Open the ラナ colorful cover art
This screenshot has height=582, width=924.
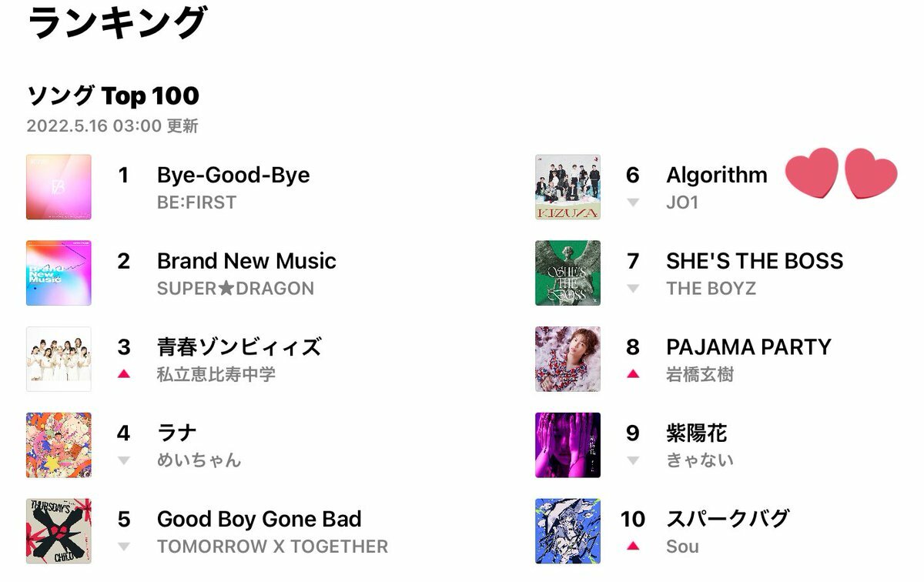pyautogui.click(x=59, y=446)
